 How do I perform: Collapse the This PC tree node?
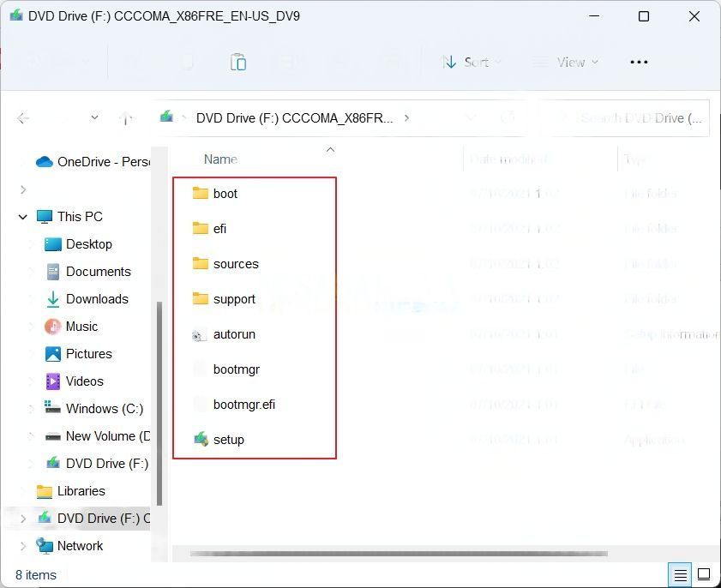22,217
